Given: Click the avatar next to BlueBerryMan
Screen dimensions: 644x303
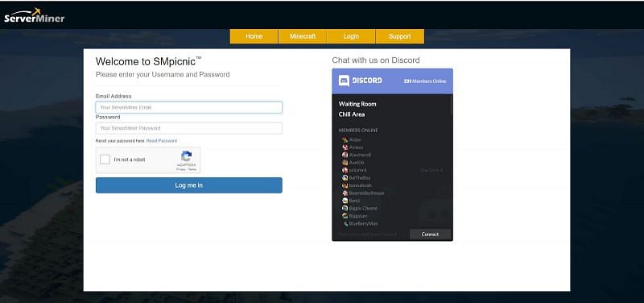Looking at the screenshot, I should coord(345,224).
